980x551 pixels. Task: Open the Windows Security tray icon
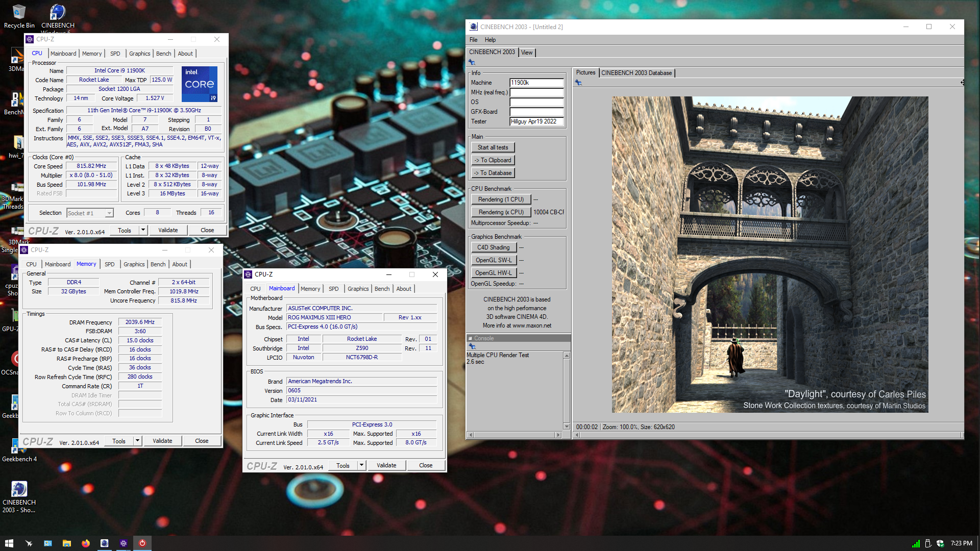[940, 543]
